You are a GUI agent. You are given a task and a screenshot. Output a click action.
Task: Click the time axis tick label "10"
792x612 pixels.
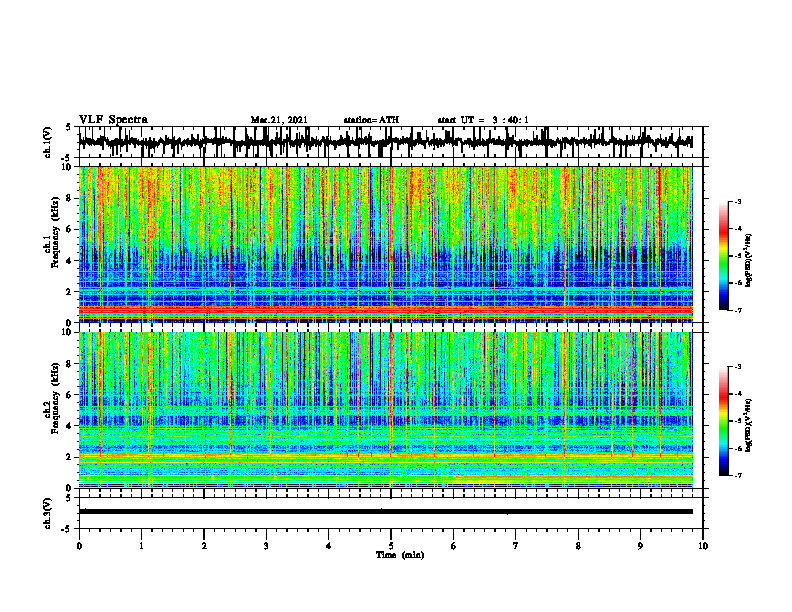[703, 546]
